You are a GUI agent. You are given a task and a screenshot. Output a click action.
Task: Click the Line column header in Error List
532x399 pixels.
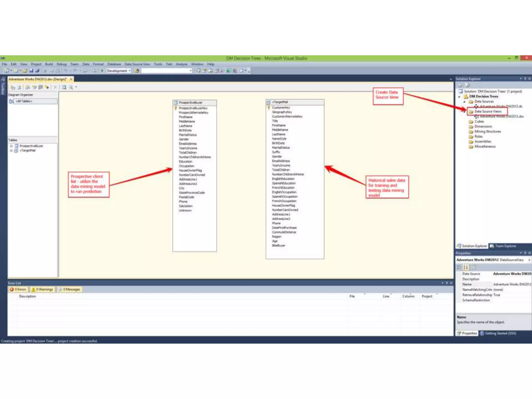386,296
